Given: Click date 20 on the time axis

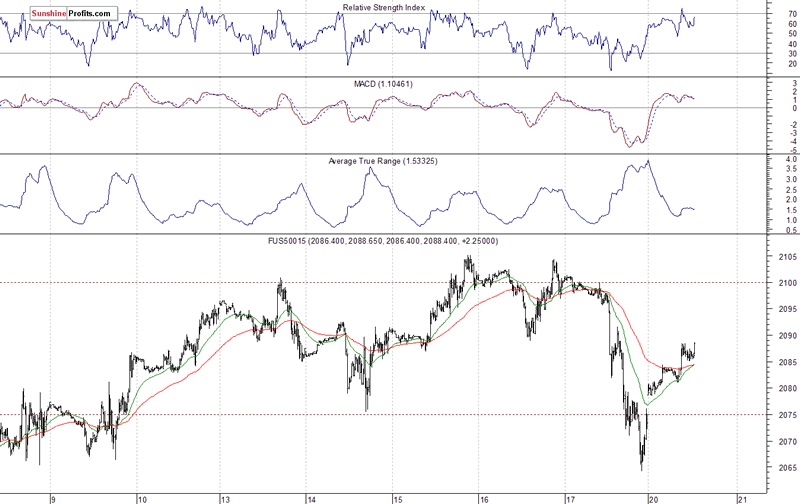Looking at the screenshot, I should pos(654,497).
